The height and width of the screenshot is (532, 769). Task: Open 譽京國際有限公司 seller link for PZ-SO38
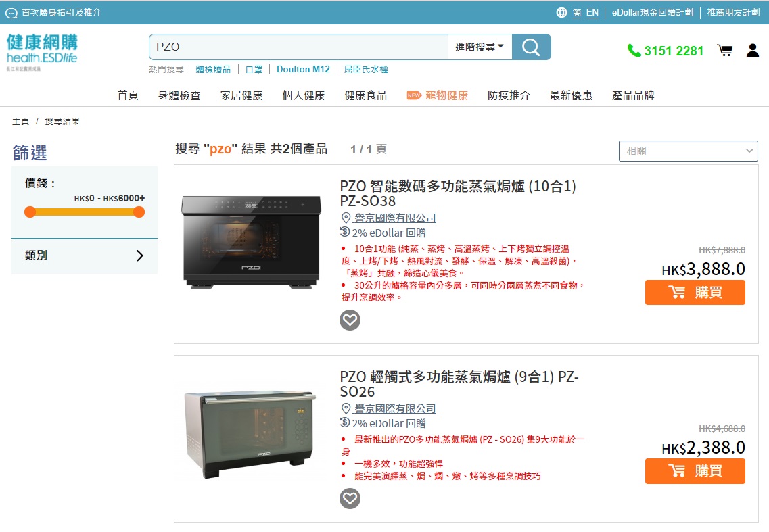(x=395, y=218)
